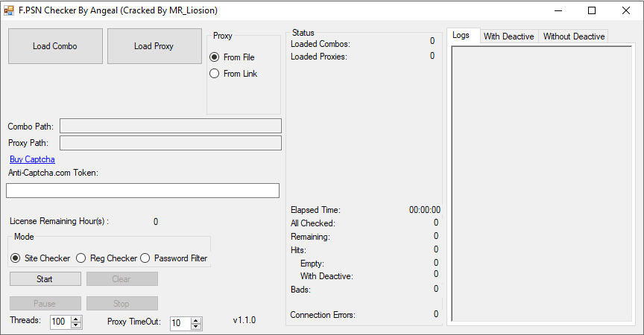This screenshot has height=335, width=644.
Task: Click the Combo Path field
Action: click(171, 126)
